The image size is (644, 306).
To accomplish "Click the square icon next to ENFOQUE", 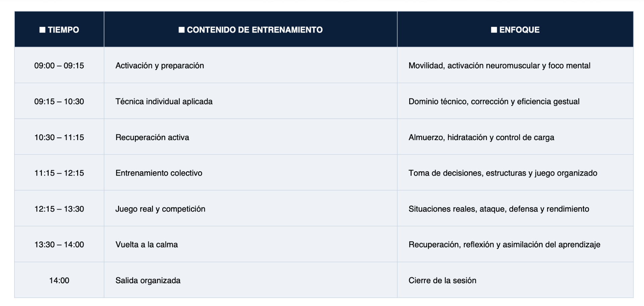I will tap(494, 30).
